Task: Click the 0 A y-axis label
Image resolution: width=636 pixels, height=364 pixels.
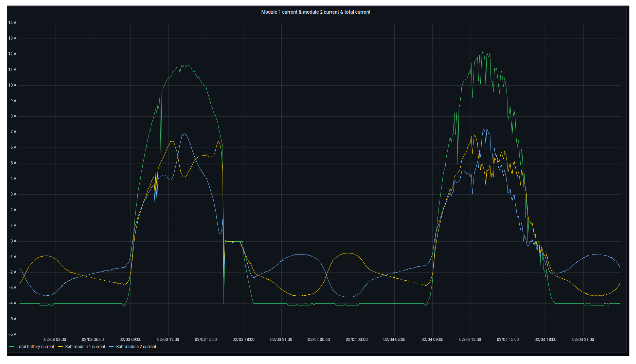Action: coord(13,241)
